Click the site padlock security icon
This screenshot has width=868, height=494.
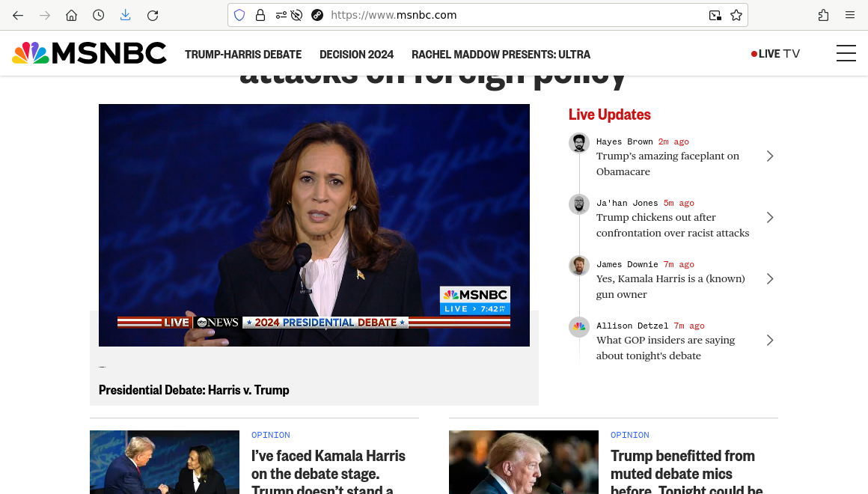(260, 15)
